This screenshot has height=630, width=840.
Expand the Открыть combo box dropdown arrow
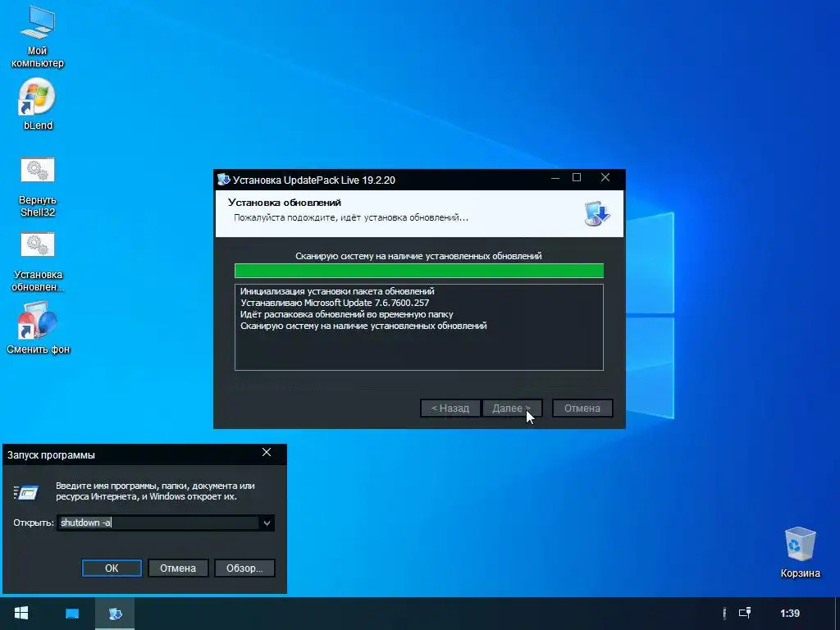tap(267, 523)
